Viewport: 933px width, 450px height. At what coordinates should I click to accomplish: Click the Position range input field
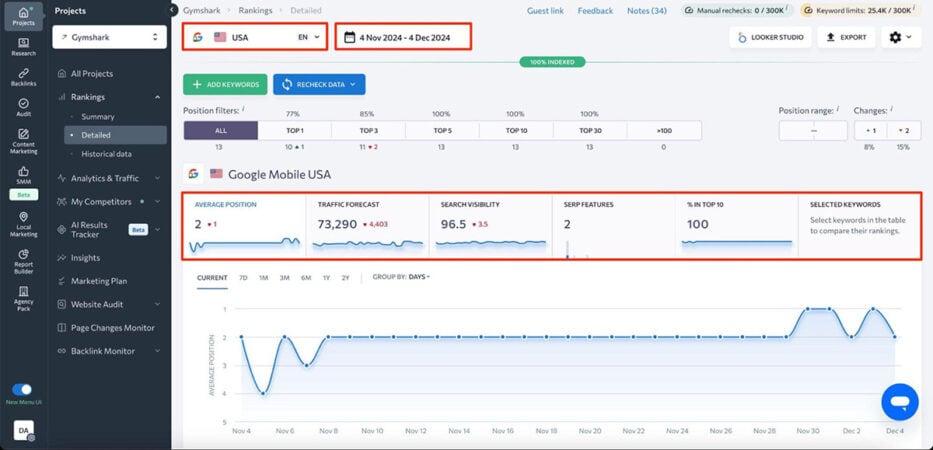(813, 130)
